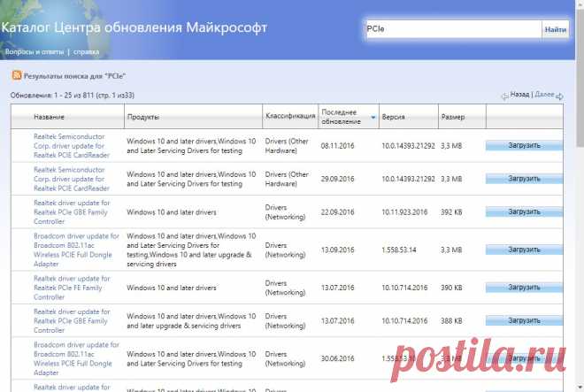This screenshot has width=584, height=392.
Task: Click the PCIe search input field
Action: click(453, 28)
